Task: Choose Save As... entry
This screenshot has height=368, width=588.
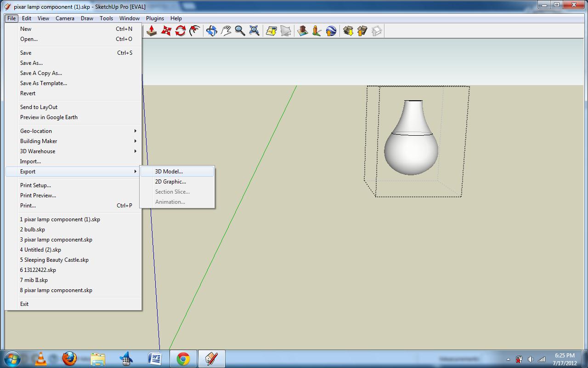Action: (x=73, y=63)
